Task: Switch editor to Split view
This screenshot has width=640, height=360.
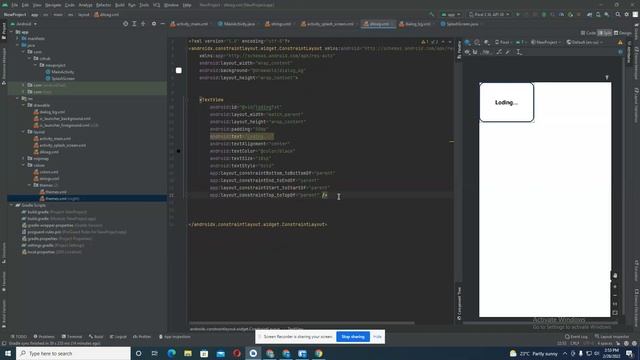Action: pos(604,33)
